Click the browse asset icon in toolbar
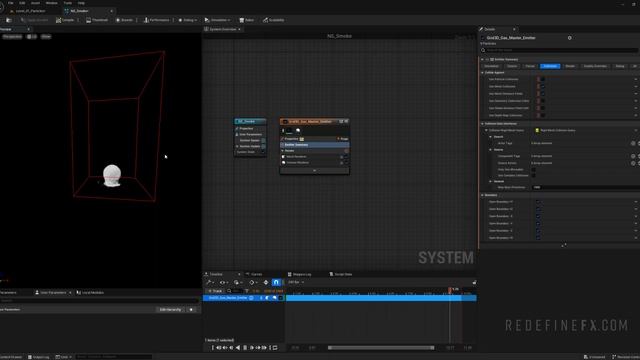The height and width of the screenshot is (360, 640). click(9, 20)
